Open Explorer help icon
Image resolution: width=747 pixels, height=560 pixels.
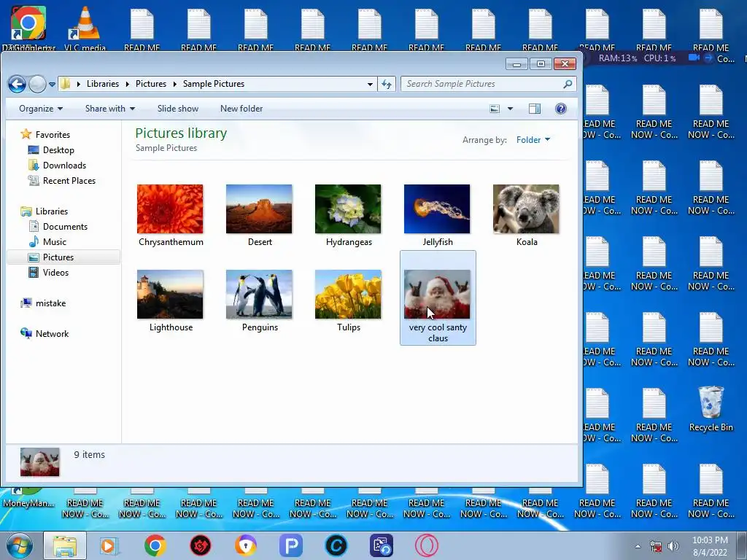561,109
